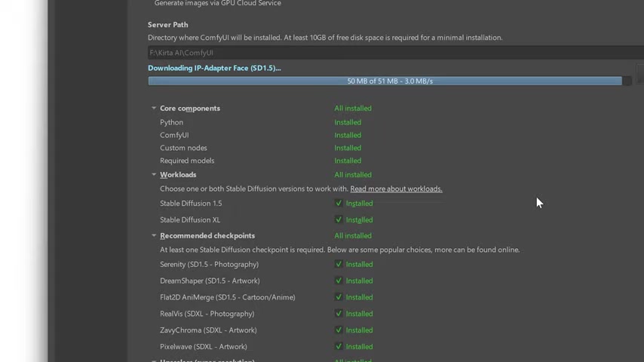Screen dimensions: 644x362
Task: Toggle RealVis (SDXL - Photography) checkbox
Action: click(x=339, y=313)
